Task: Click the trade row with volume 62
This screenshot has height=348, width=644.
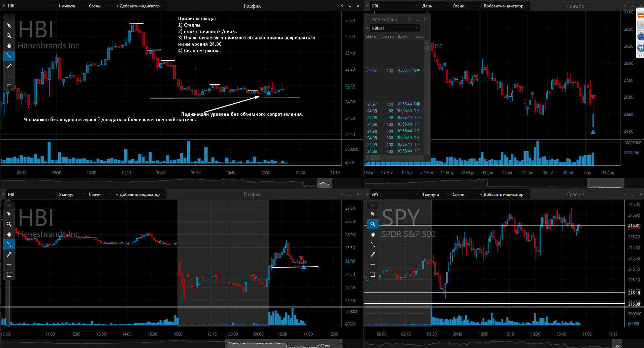Action: (394, 111)
